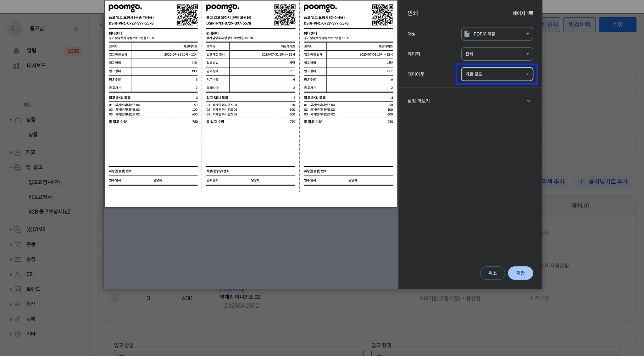This screenshot has width=644, height=356.
Task: Open B2B 출고요청서(신) menu item
Action: (x=49, y=212)
